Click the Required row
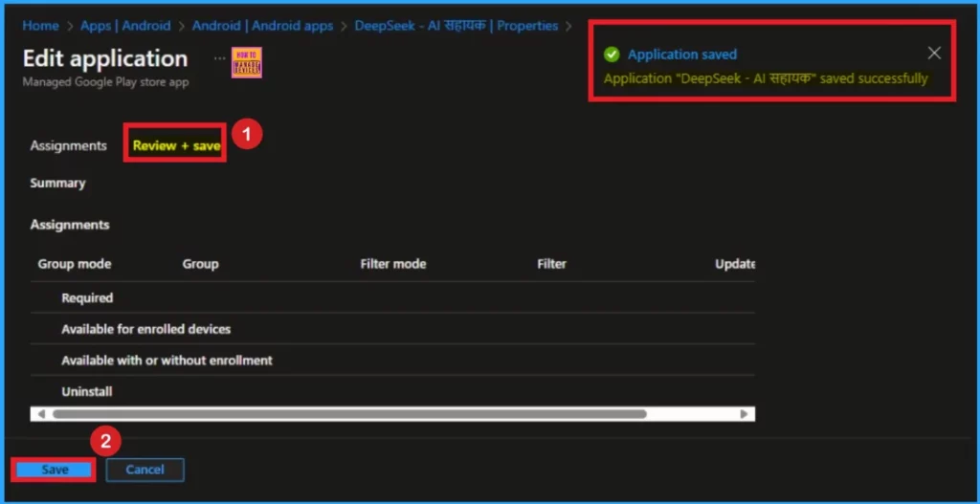 click(392, 297)
